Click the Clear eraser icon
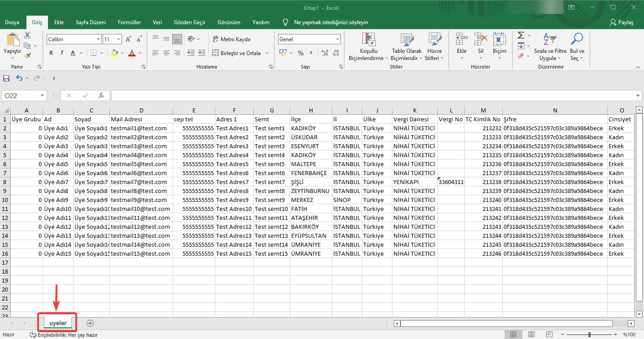Screen dimensions: 644x339 click(521, 56)
